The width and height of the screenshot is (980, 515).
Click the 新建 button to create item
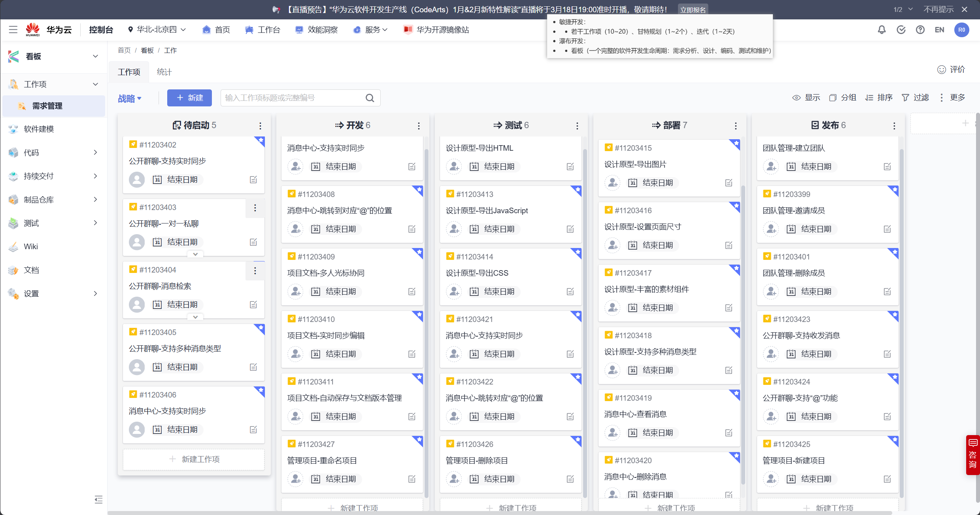click(x=189, y=98)
